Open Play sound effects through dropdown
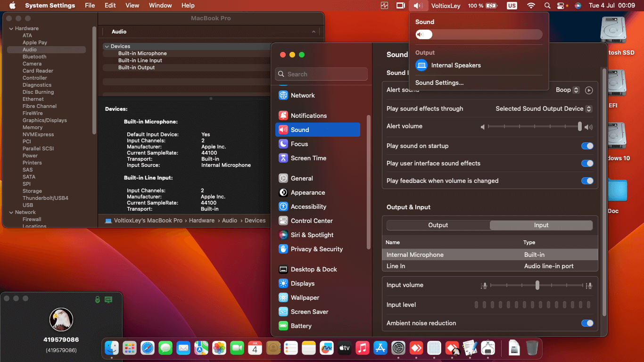This screenshot has width=644, height=362. [x=544, y=109]
